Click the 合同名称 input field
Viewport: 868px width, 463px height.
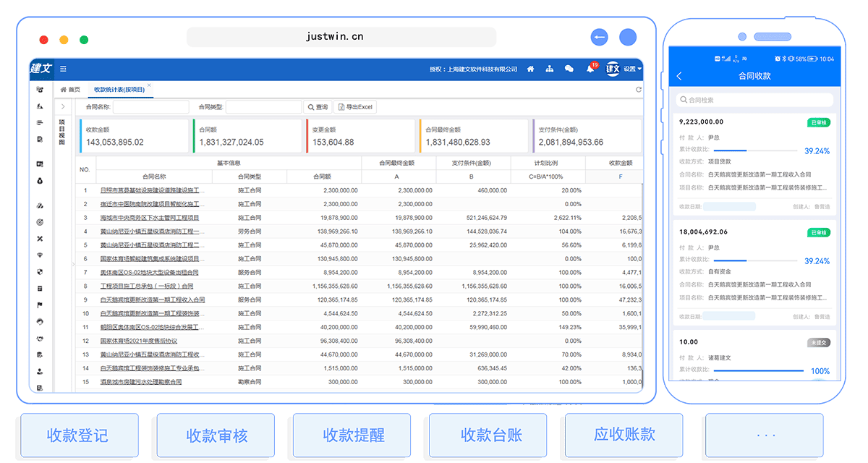click(x=150, y=107)
